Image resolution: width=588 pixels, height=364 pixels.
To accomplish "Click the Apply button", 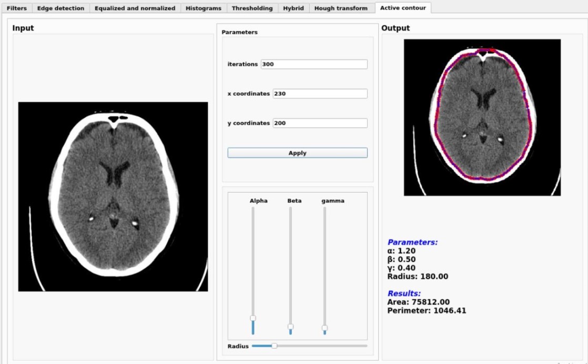I will point(297,152).
